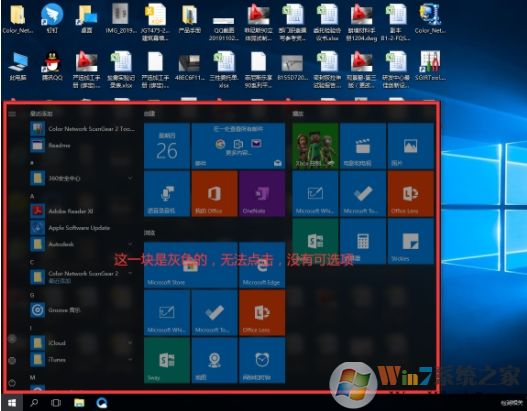
Task: Click the letter A header in app list
Action: 32,196
